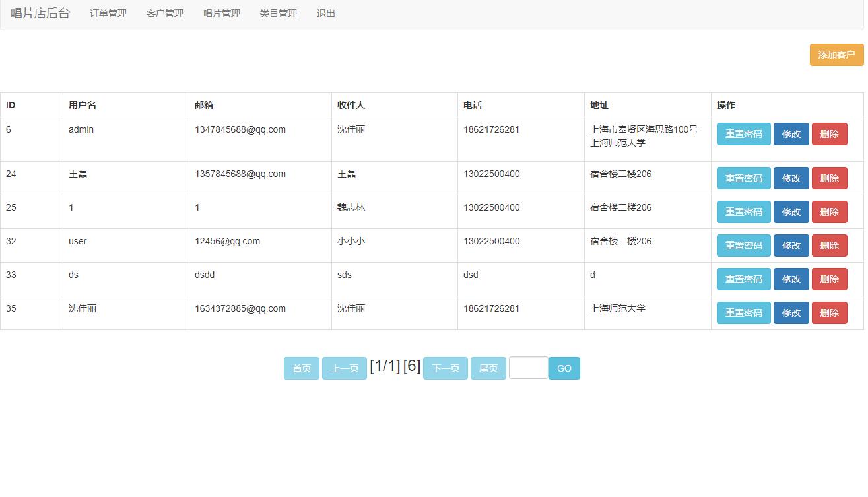Image resolution: width=868 pixels, height=497 pixels.
Task: Open the 订单管理 menu item
Action: [106, 13]
